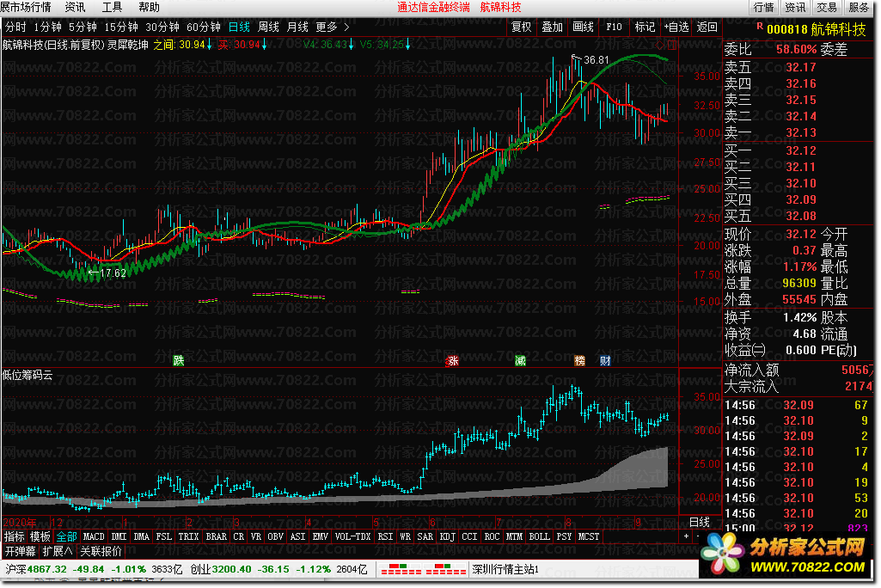Viewport: 881px width, 588px height.
Task: Expand the 更多 periods dropdown
Action: 332,27
